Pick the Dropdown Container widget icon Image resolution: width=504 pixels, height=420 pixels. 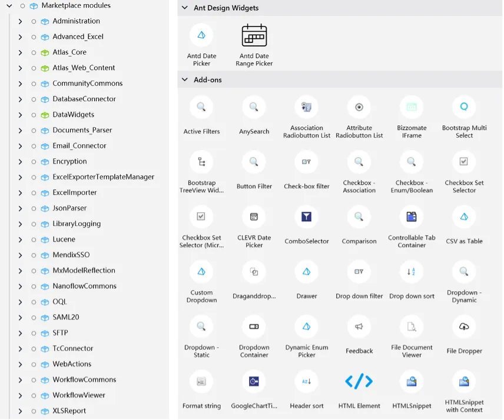click(x=254, y=326)
